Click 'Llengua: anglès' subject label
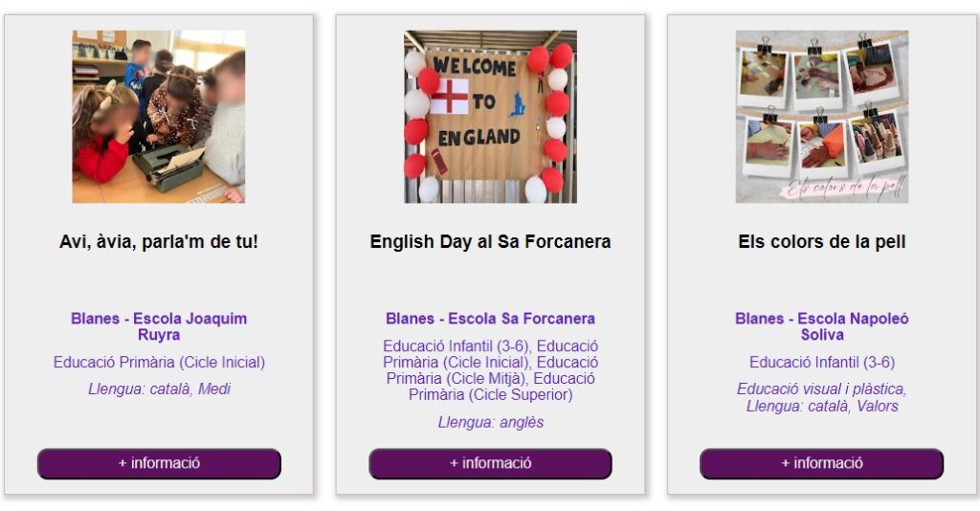 [x=490, y=422]
